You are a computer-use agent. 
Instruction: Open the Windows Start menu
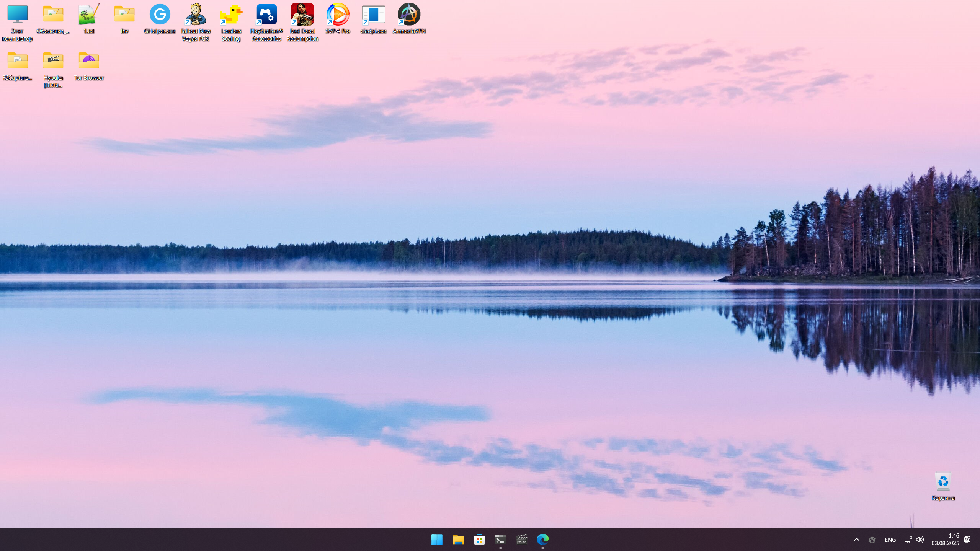click(437, 540)
